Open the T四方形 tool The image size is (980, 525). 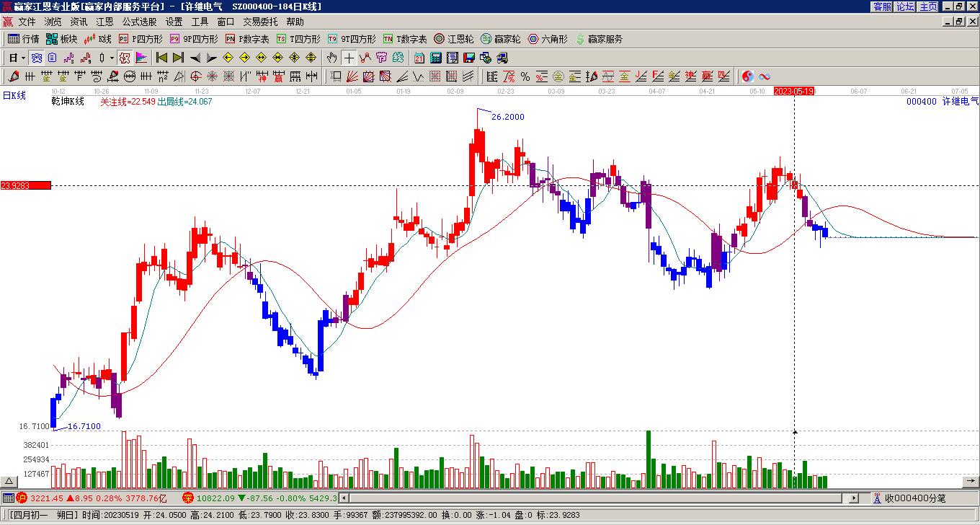tap(298, 39)
